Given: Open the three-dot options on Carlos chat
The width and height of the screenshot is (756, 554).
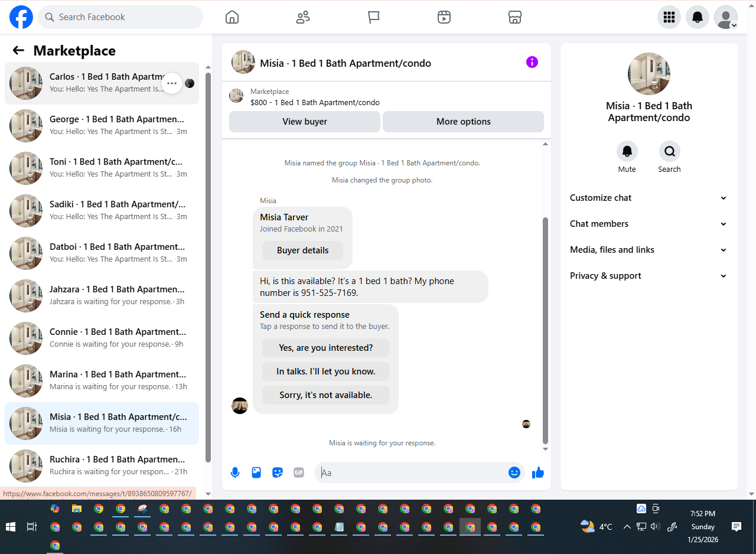Looking at the screenshot, I should click(x=172, y=83).
